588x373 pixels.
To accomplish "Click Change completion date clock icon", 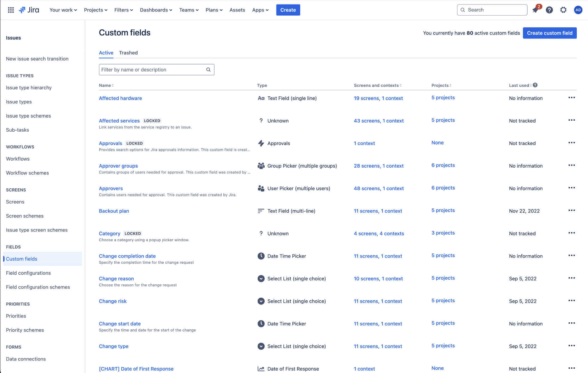I will [x=261, y=256].
